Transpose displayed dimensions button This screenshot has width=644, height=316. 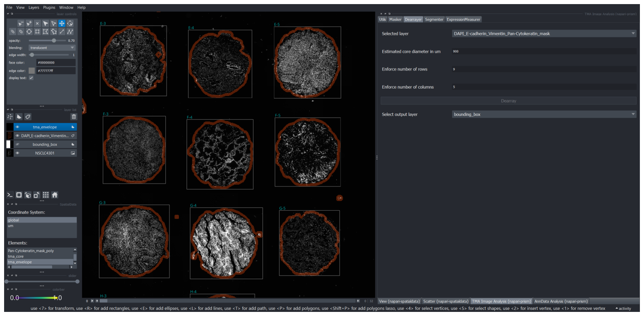click(x=37, y=195)
